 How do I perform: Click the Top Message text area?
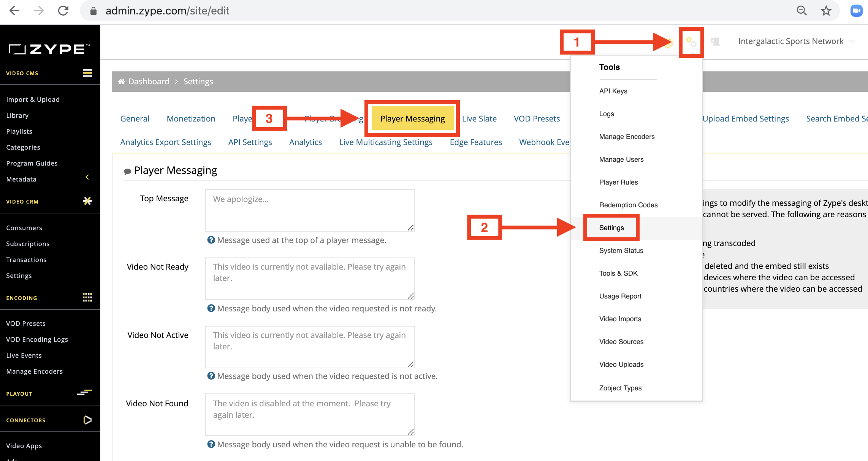coord(310,210)
